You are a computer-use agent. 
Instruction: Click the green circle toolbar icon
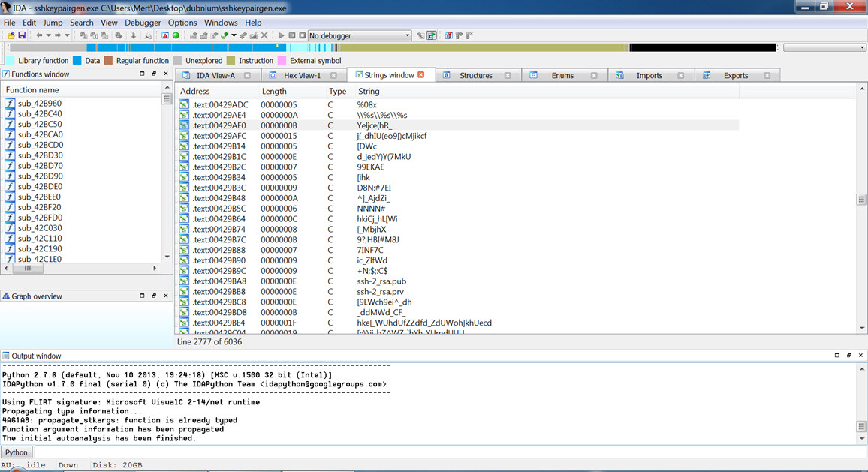tap(176, 35)
